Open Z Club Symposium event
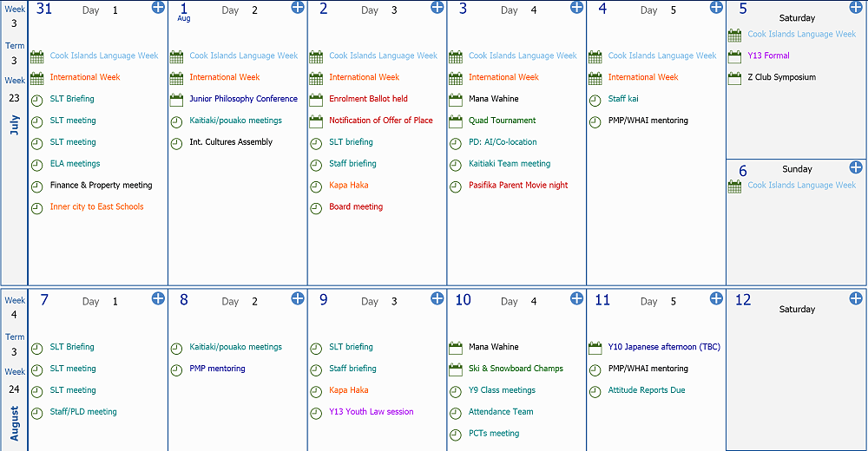 pos(781,77)
